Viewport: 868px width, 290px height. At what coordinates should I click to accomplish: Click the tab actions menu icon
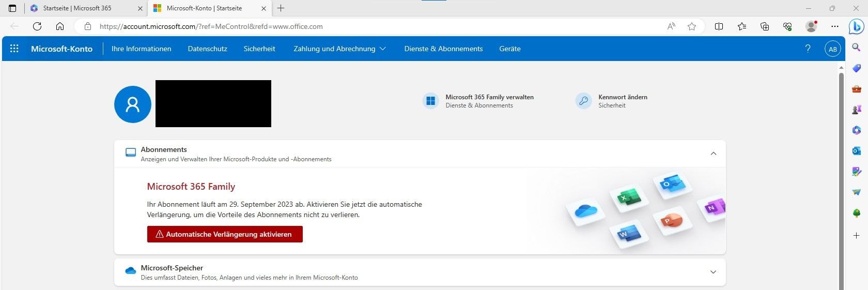click(x=12, y=8)
